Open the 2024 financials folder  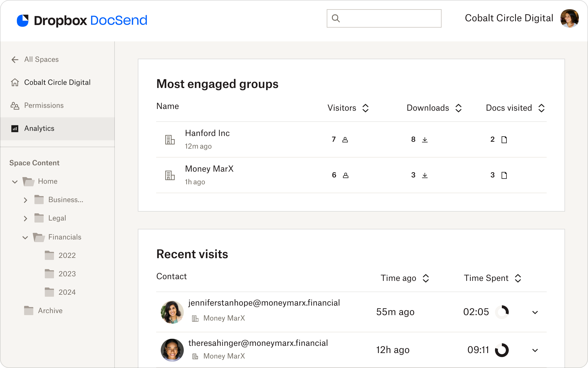pos(67,292)
